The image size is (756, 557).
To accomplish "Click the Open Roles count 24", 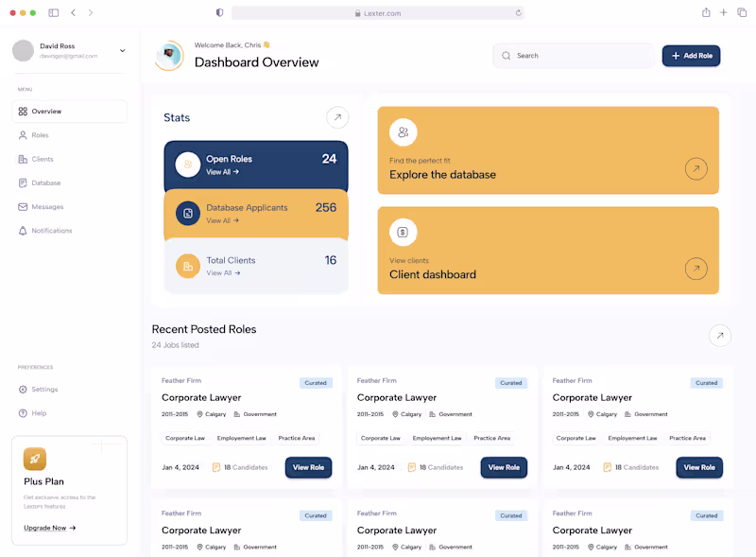I will pos(329,159).
